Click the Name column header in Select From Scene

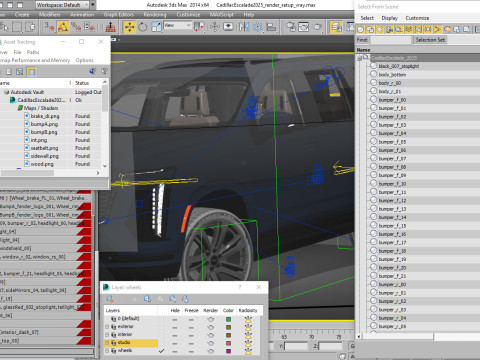click(417, 50)
